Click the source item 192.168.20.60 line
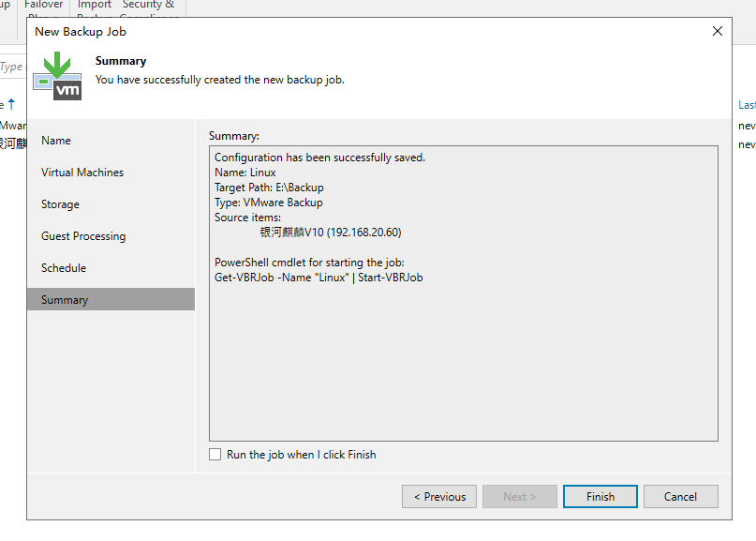This screenshot has width=756, height=541. click(x=331, y=233)
